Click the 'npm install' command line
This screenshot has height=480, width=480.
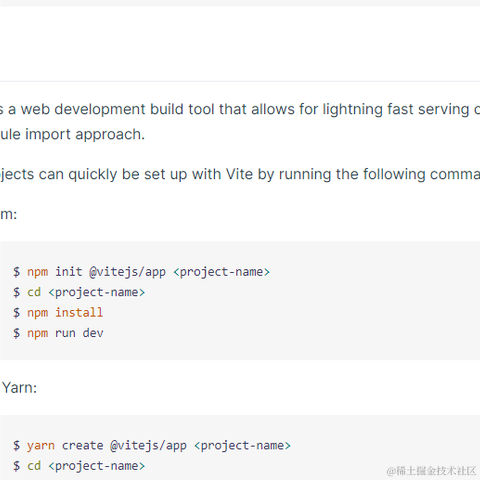58,313
